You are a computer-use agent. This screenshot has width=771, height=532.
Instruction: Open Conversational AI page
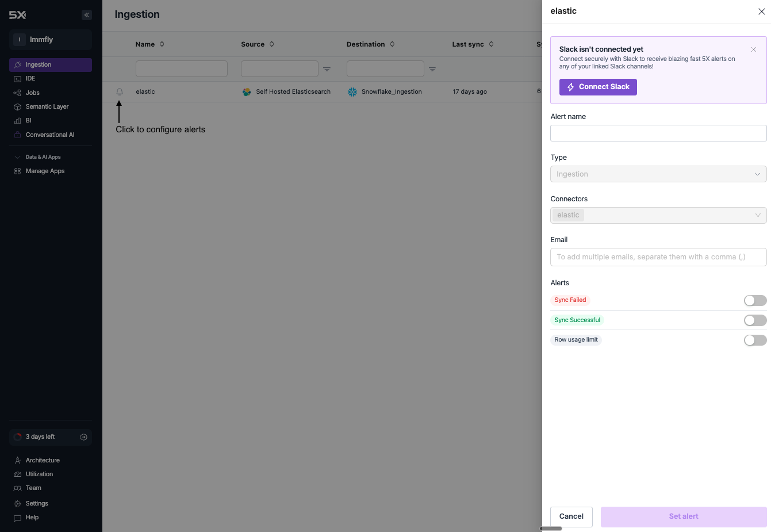click(x=51, y=135)
